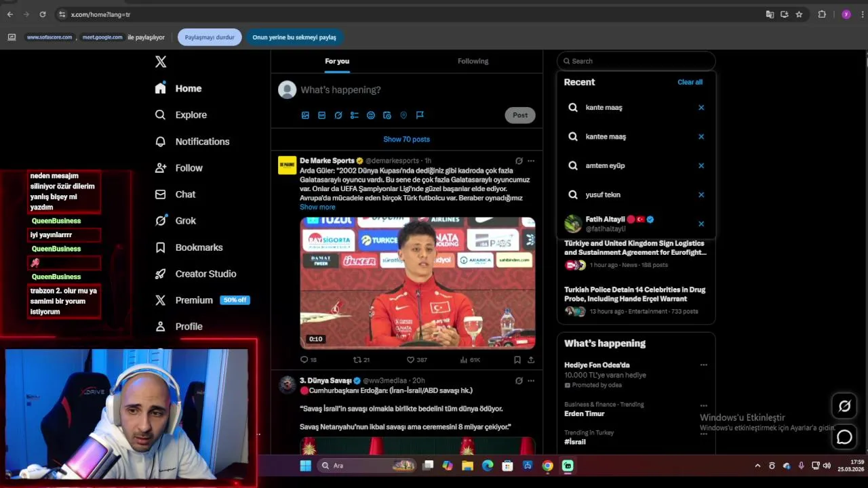Add a poll to the post
The height and width of the screenshot is (488, 868).
[354, 115]
